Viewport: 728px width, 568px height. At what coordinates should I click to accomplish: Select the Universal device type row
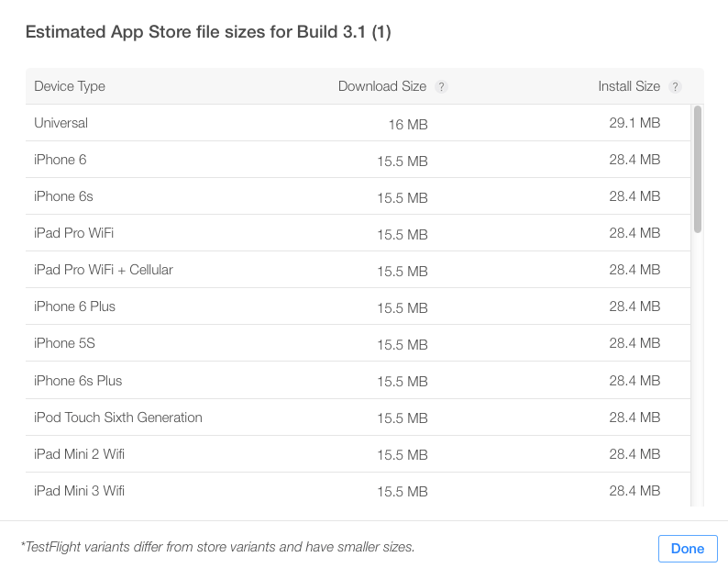tap(358, 123)
